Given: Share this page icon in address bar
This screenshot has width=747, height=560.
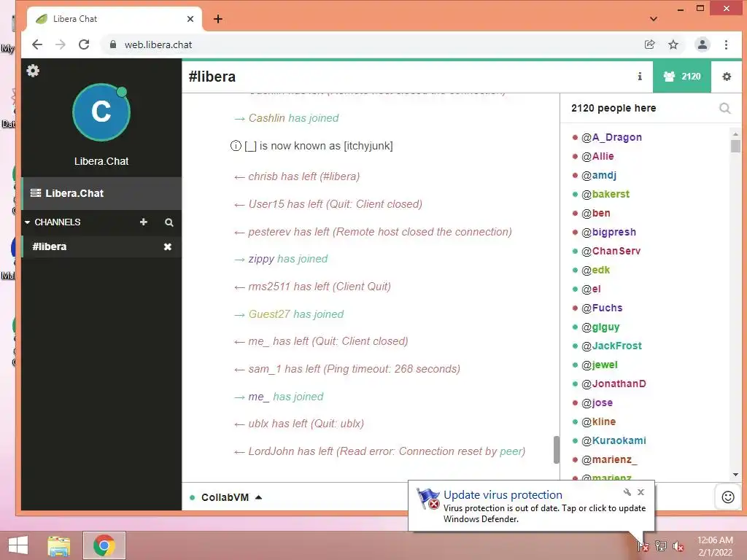Looking at the screenshot, I should point(649,44).
